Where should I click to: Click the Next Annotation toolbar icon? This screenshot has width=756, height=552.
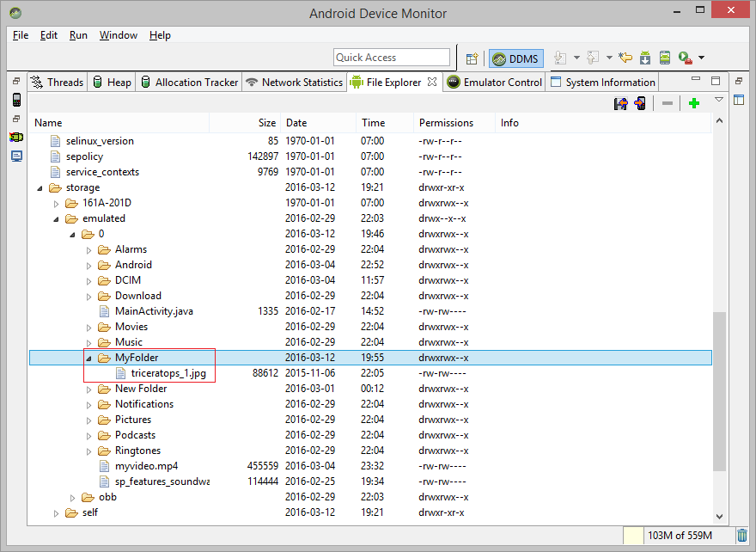tap(560, 58)
